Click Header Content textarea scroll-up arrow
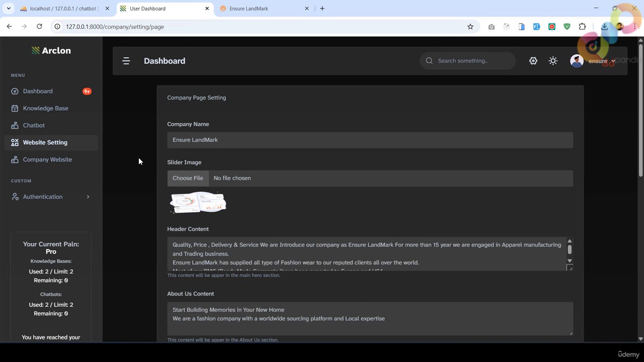Screen dimensions: 644x362 (570, 241)
